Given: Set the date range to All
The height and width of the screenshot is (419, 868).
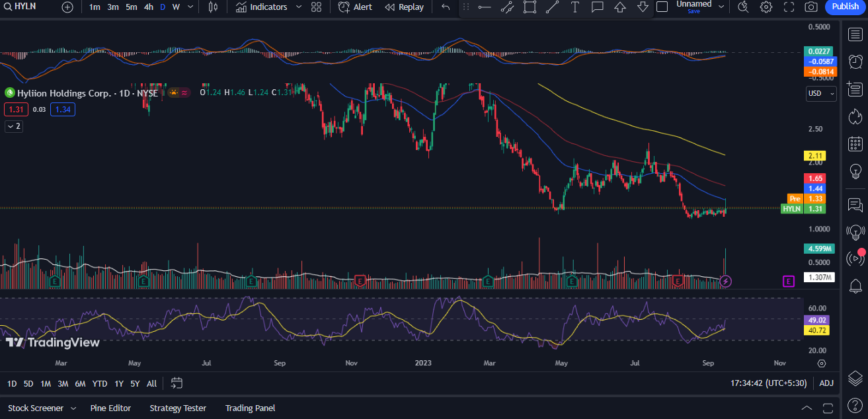Looking at the screenshot, I should (151, 383).
